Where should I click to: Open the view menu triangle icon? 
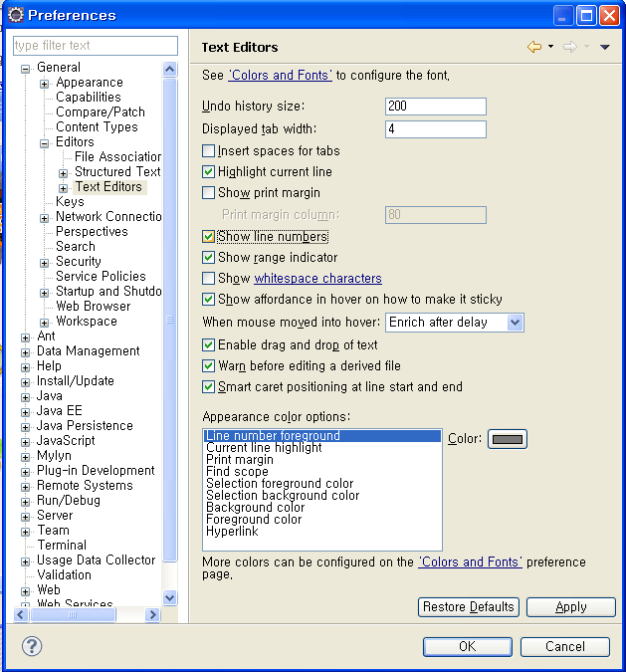[x=604, y=47]
